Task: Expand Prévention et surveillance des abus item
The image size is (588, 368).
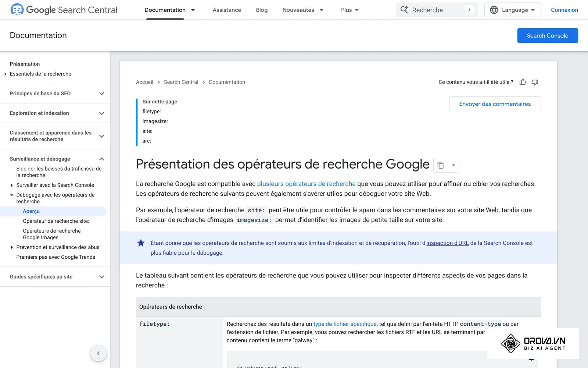Action: [x=12, y=247]
